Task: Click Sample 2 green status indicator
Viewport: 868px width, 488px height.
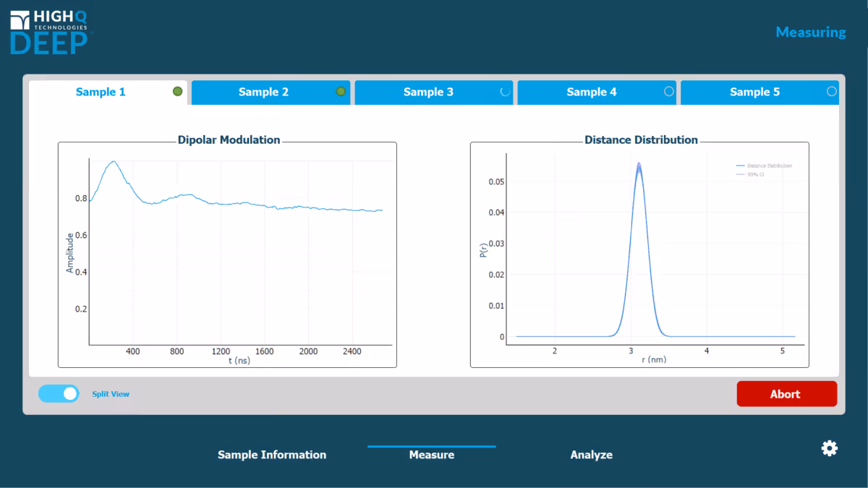Action: click(341, 92)
